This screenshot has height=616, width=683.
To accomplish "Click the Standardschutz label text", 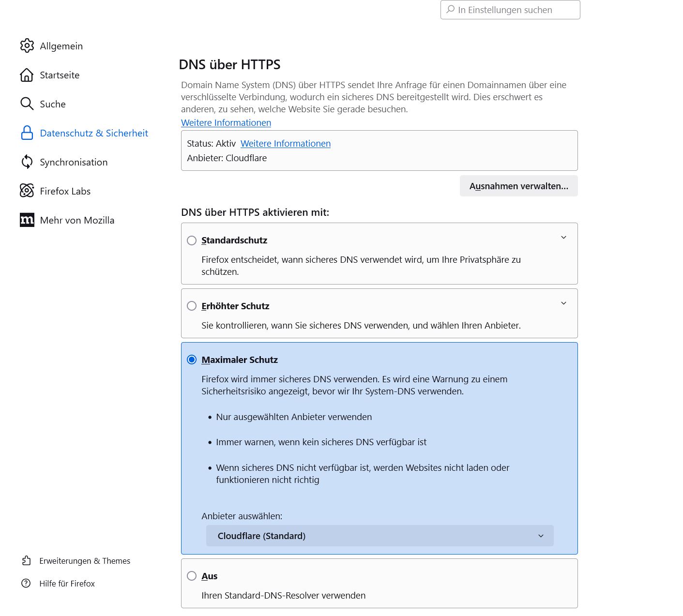I will 234,240.
